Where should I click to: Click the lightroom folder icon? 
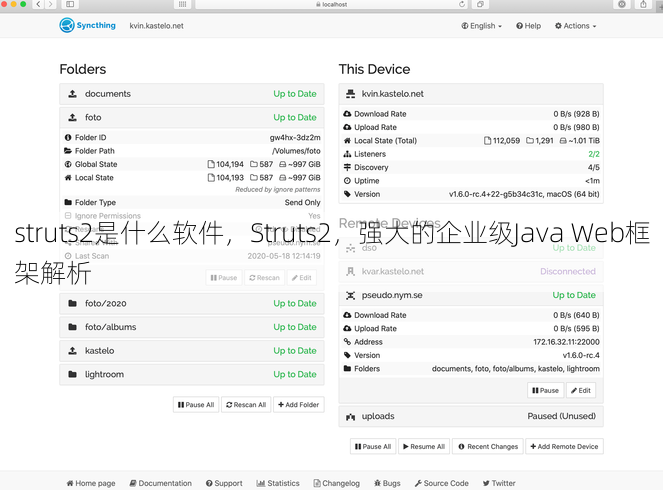click(73, 375)
